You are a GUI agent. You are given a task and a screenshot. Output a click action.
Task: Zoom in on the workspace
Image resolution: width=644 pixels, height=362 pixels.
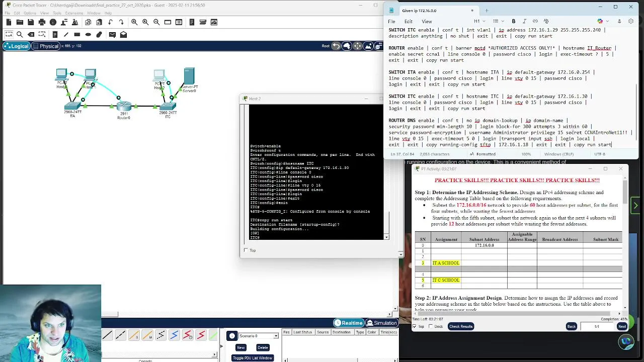(134, 22)
